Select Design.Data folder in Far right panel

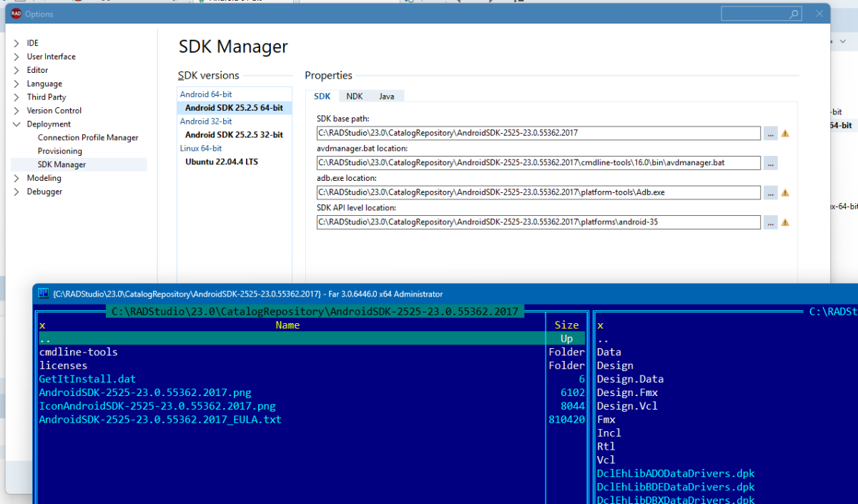[x=630, y=380]
